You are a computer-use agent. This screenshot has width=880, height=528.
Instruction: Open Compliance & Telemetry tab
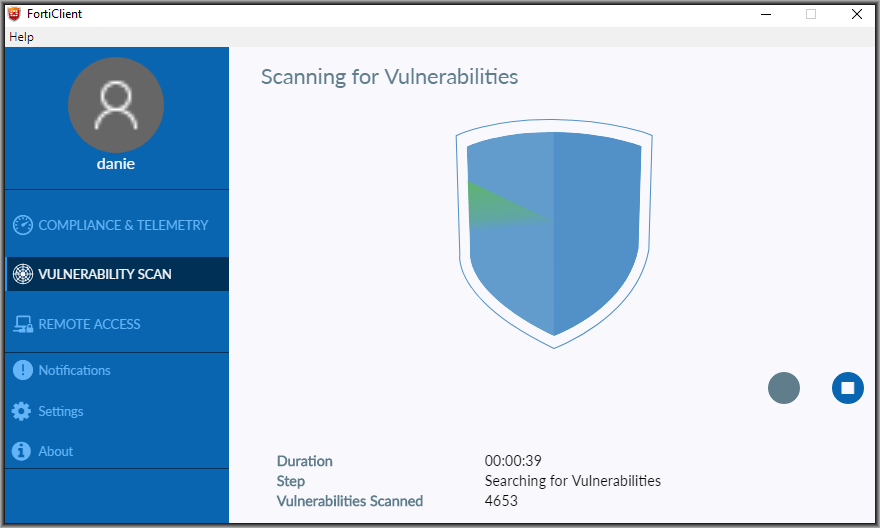click(x=117, y=225)
